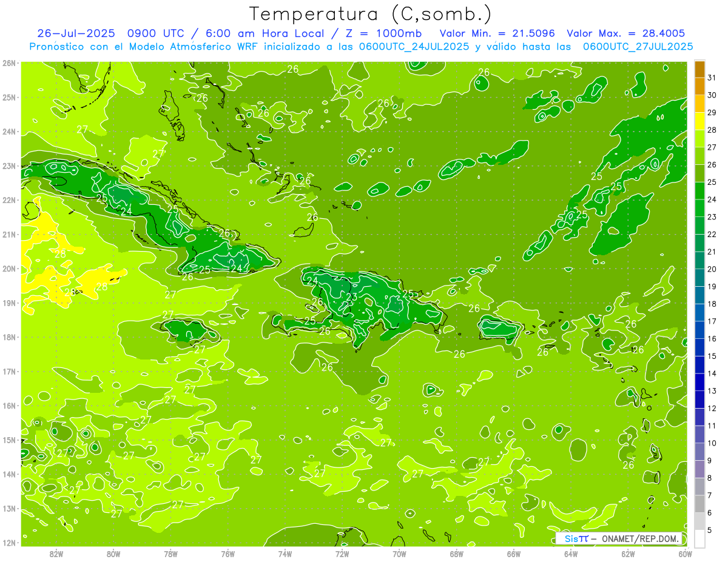This screenshot has width=728, height=562.
Task: Click the 'SisPI - ONAMET/REP.DOM.' credit label
Action: [620, 539]
